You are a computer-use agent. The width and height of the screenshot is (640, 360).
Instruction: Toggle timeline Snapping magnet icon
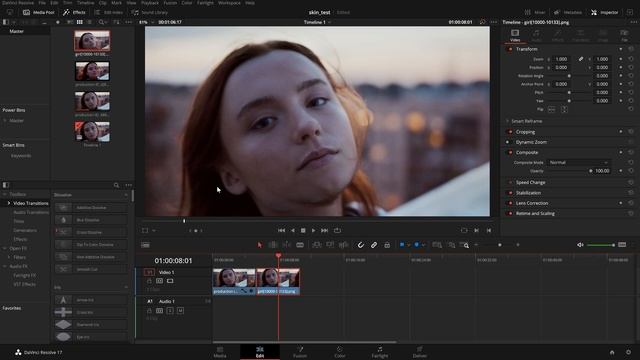coord(361,245)
